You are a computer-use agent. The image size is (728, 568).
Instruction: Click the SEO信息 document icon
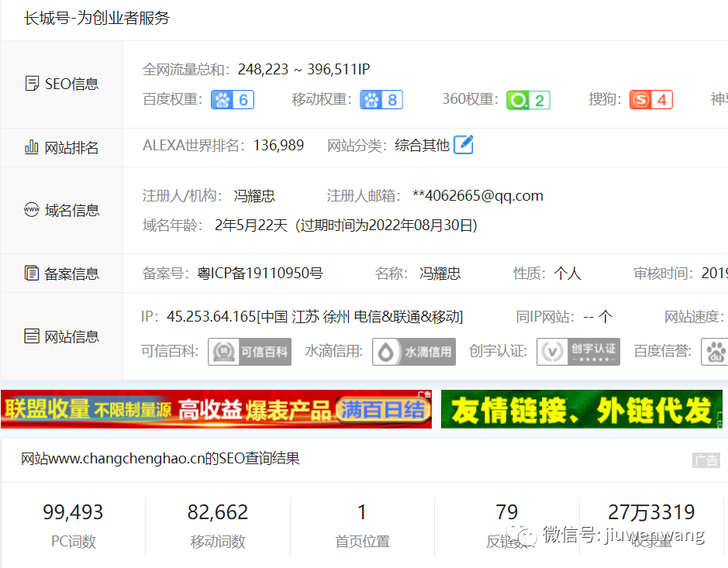32,84
